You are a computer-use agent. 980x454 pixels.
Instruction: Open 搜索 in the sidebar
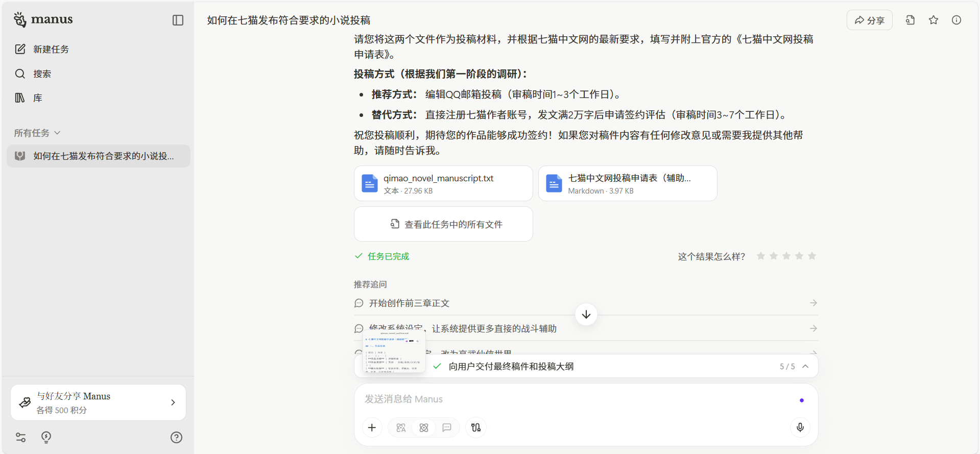click(42, 74)
